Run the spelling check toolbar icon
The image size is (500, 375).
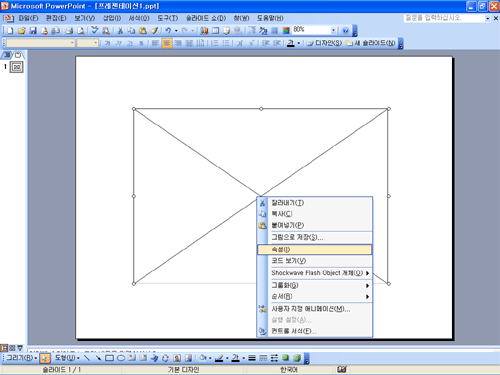tap(95, 31)
